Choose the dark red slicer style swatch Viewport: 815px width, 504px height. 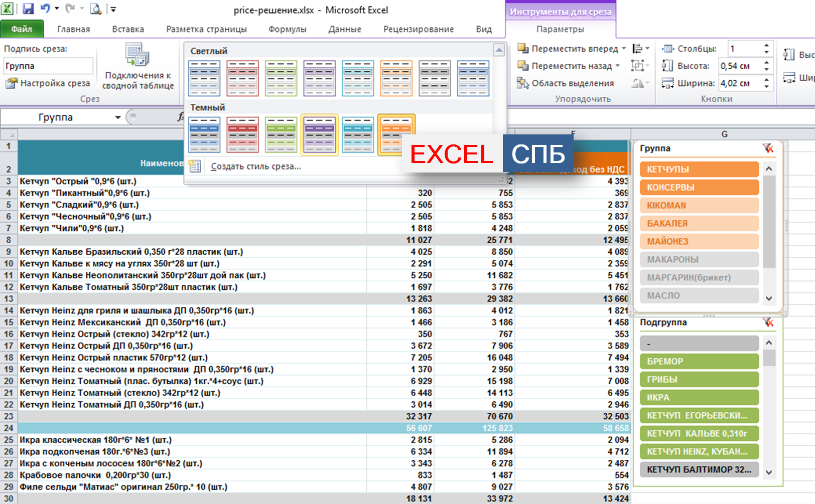click(243, 135)
